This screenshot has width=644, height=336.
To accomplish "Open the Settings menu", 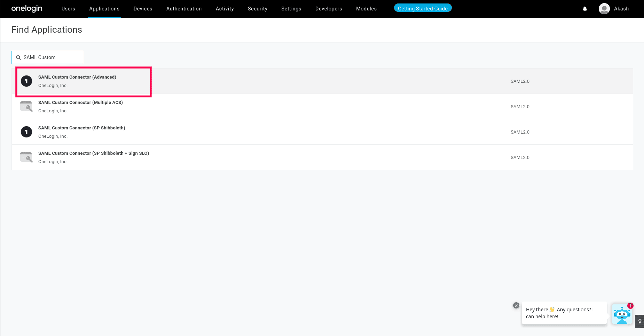I will (x=291, y=9).
